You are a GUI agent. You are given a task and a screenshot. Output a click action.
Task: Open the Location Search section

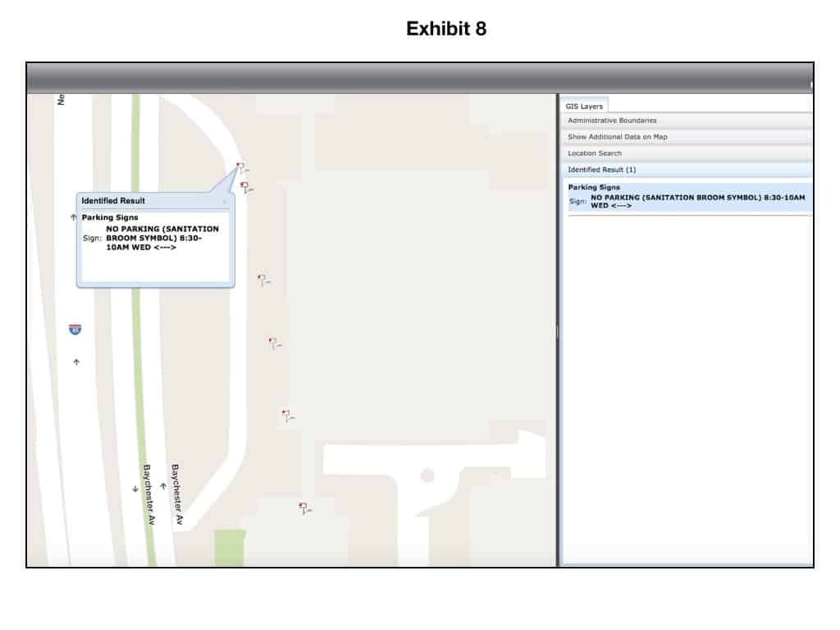click(687, 153)
